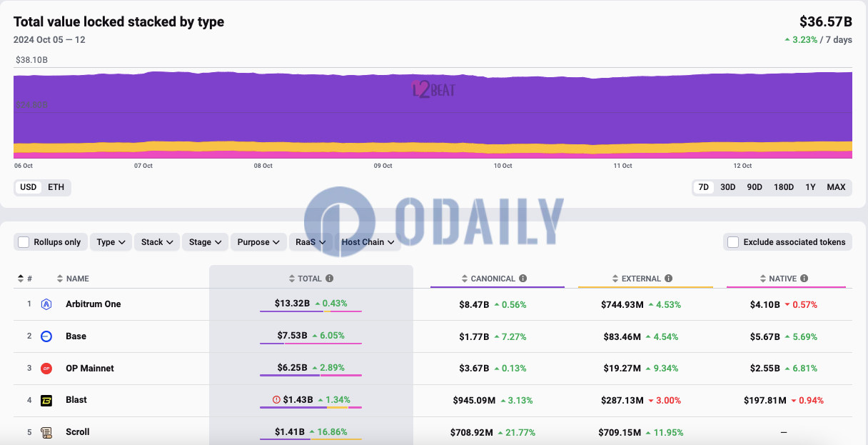The width and height of the screenshot is (868, 445).
Task: Check Exclude associated tokens
Action: tap(733, 242)
